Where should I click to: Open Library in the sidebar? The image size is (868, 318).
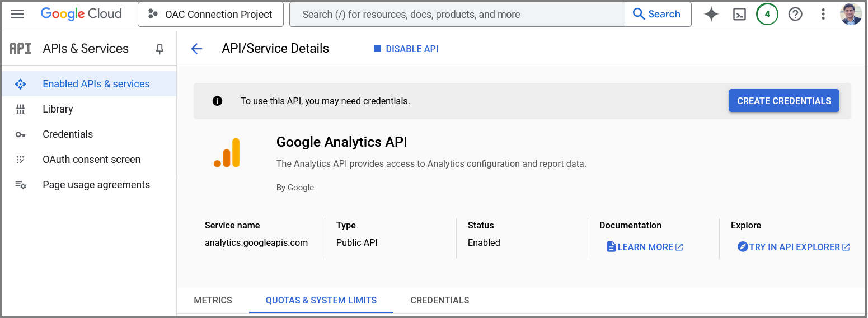(58, 109)
